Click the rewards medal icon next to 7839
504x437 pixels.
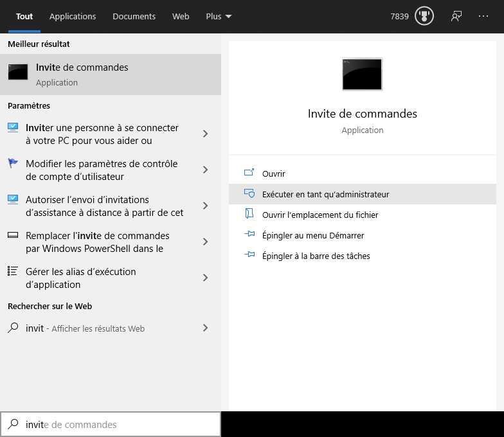click(x=424, y=16)
